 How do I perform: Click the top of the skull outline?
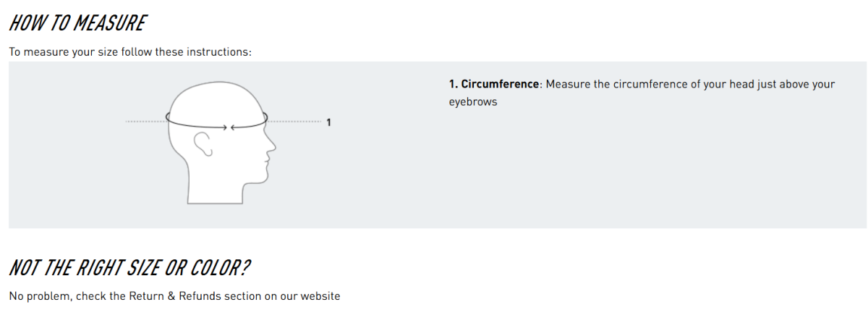[216, 82]
